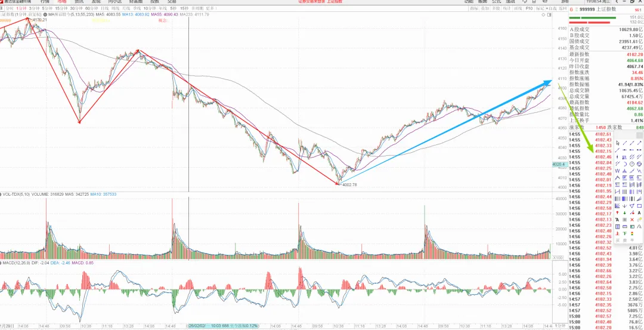This screenshot has width=644, height=330.
Task: Open F10 company info
Action: tap(529, 8)
